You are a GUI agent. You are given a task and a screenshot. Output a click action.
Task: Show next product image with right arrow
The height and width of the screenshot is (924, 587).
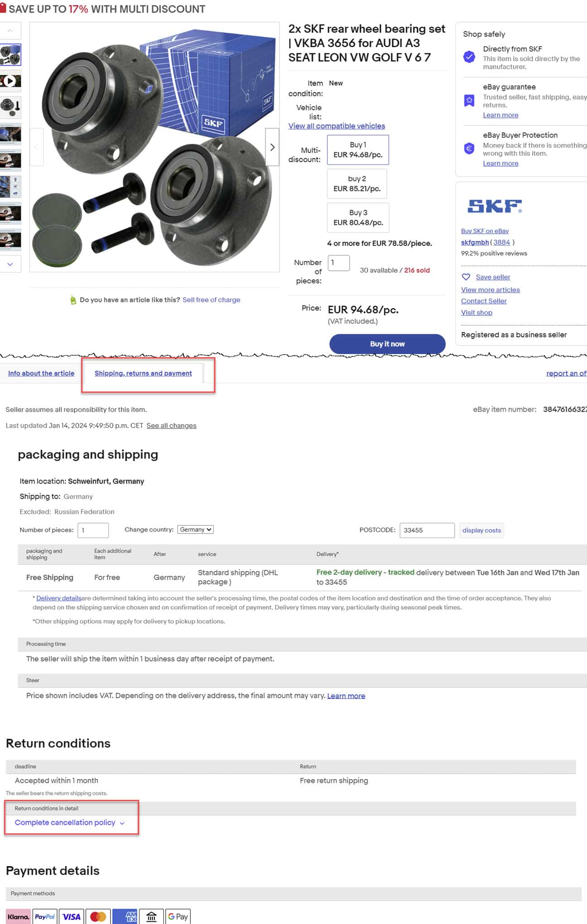(272, 147)
